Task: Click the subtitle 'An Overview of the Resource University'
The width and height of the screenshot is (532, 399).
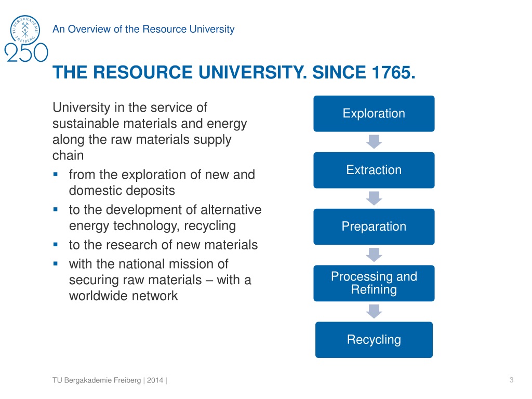Action: coord(143,29)
